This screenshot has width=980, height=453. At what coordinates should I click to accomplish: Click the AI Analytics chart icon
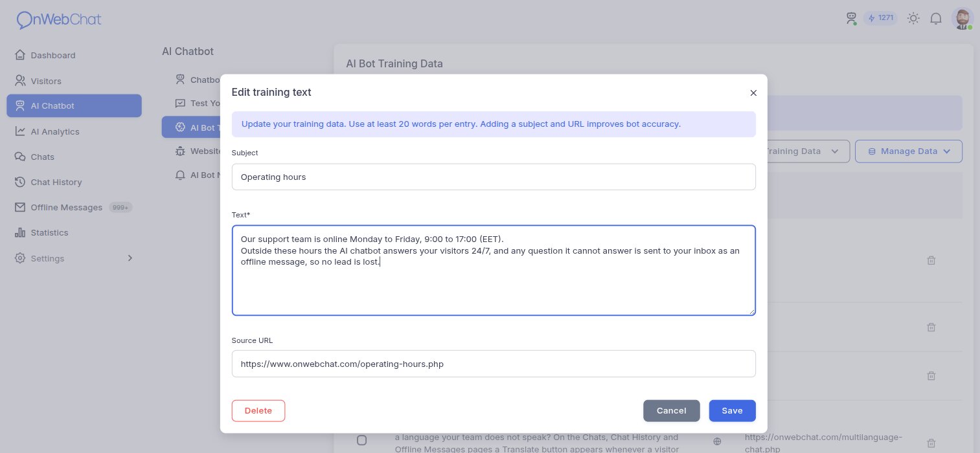click(x=20, y=131)
